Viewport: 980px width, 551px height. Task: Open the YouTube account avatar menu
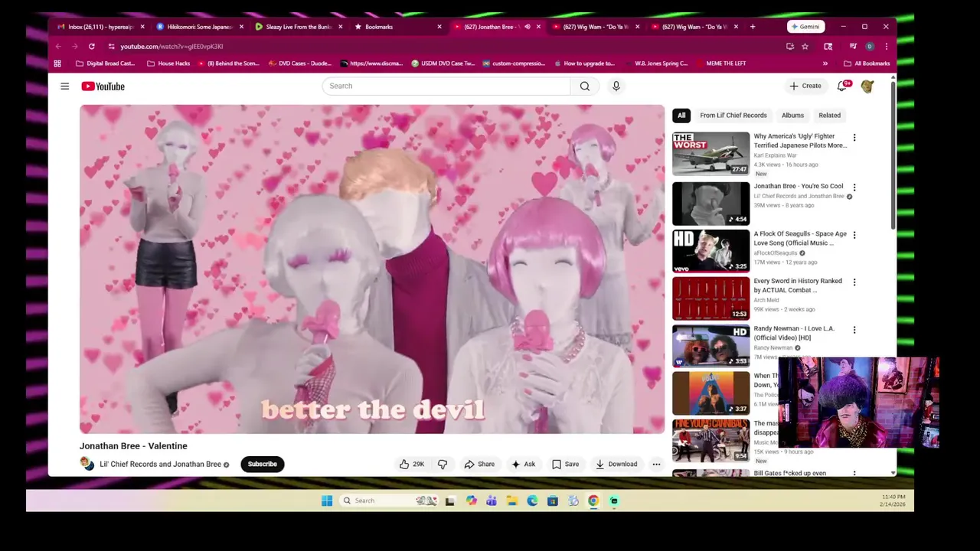click(867, 86)
